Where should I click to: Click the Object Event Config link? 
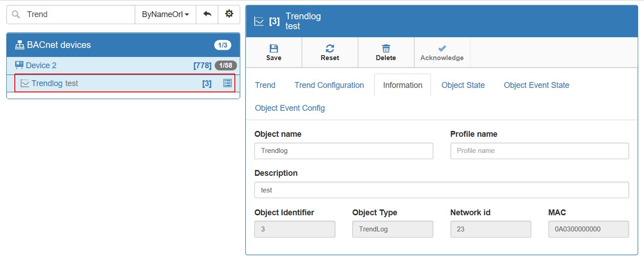pyautogui.click(x=290, y=108)
